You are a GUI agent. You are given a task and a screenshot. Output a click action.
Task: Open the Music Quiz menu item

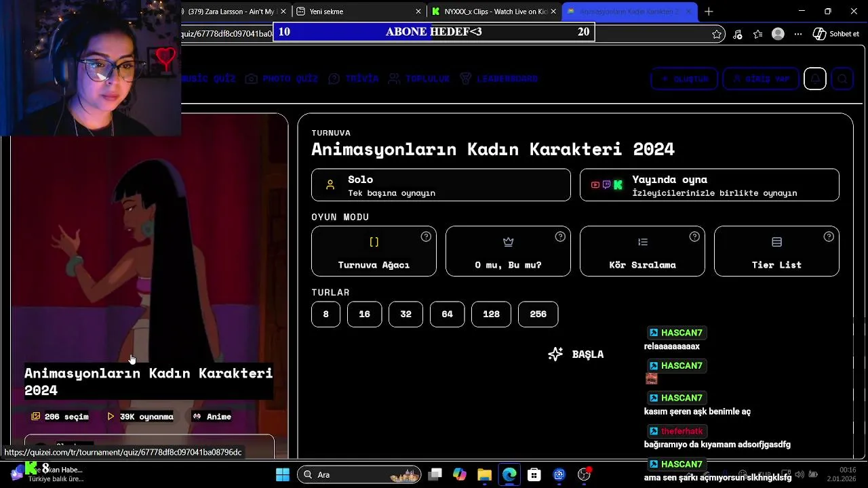click(208, 79)
